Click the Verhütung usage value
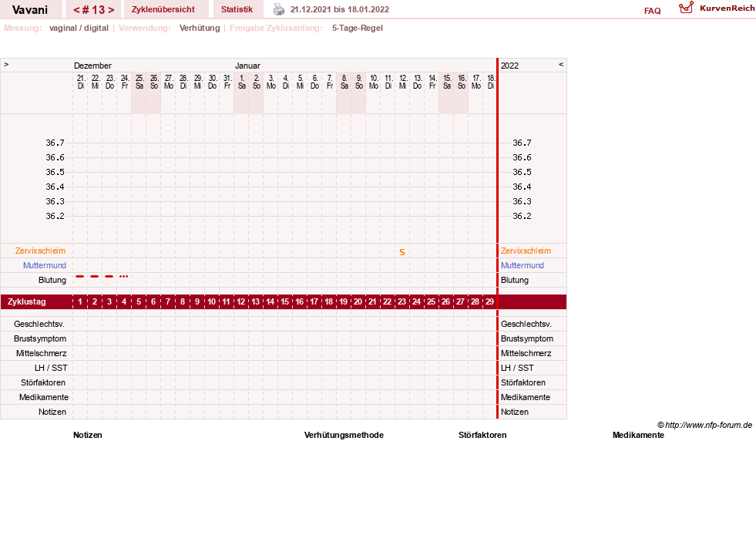 [200, 28]
